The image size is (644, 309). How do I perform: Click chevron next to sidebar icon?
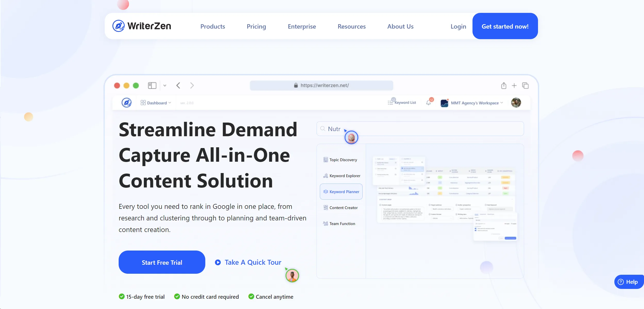[165, 85]
